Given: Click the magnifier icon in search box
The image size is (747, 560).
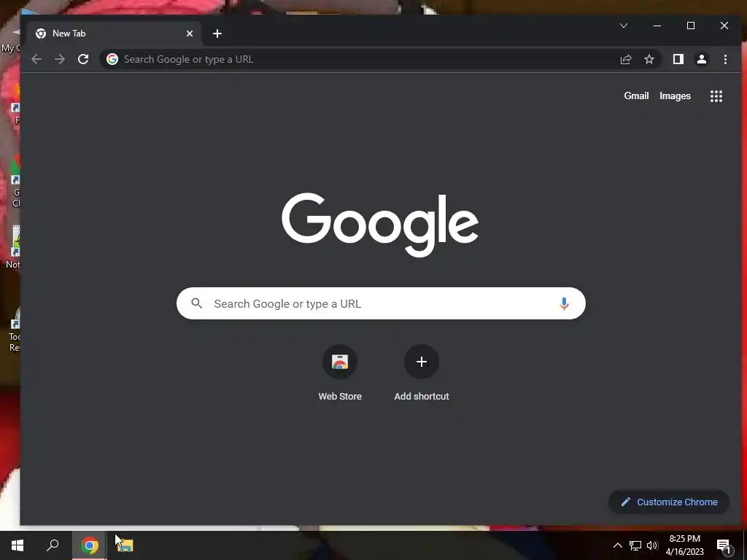Looking at the screenshot, I should pyautogui.click(x=196, y=303).
